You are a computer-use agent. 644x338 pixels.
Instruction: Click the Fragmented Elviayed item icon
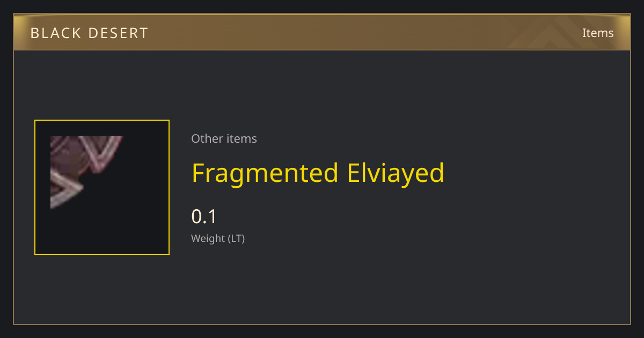point(102,187)
